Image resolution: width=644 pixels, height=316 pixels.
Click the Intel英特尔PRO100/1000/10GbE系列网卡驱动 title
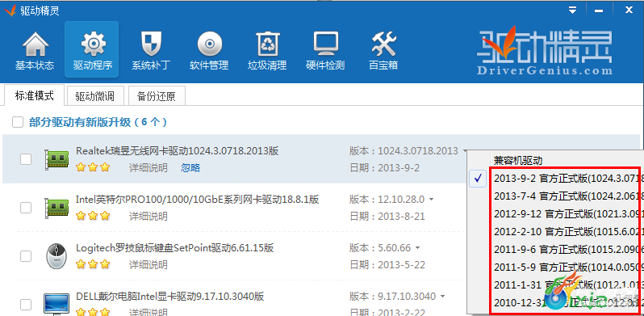click(x=198, y=200)
